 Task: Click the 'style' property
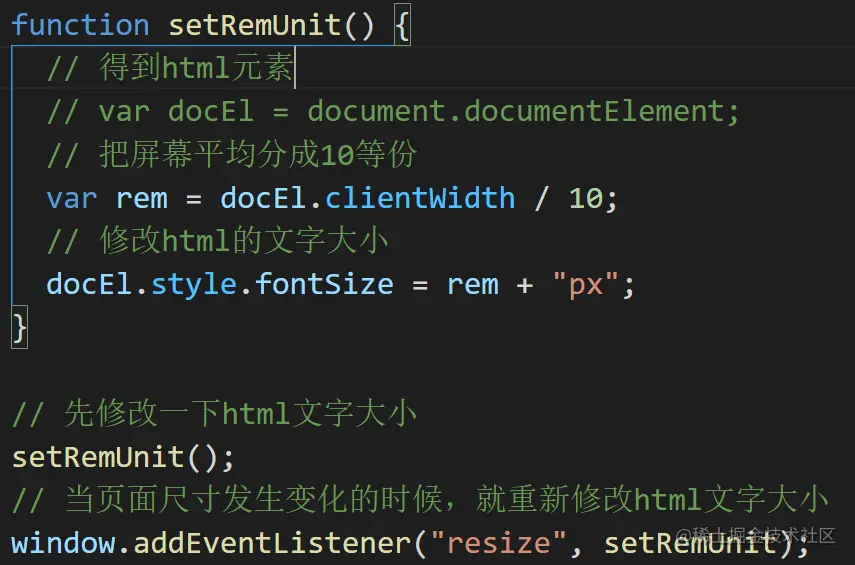194,285
